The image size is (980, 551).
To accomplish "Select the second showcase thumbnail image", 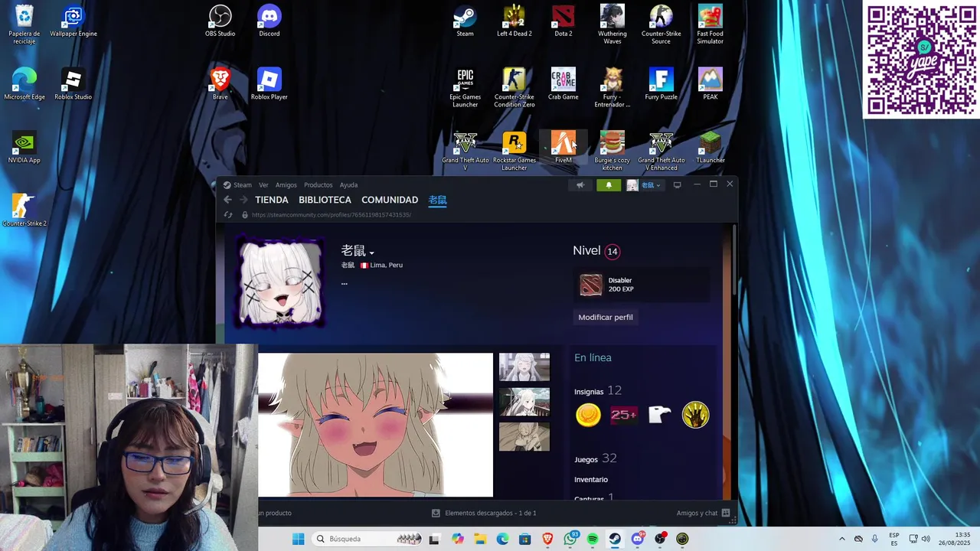I will point(524,402).
